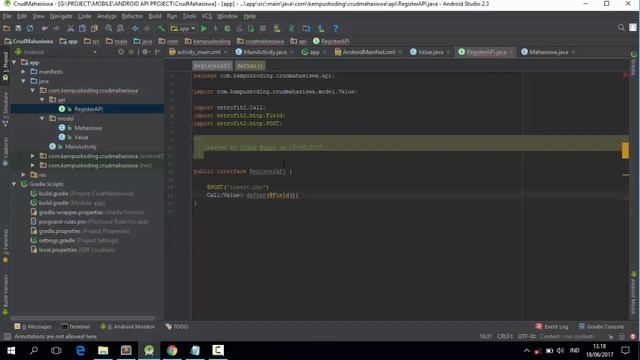Image resolution: width=640 pixels, height=360 pixels.
Task: Click the Save All toolbar icon
Action: point(18,28)
